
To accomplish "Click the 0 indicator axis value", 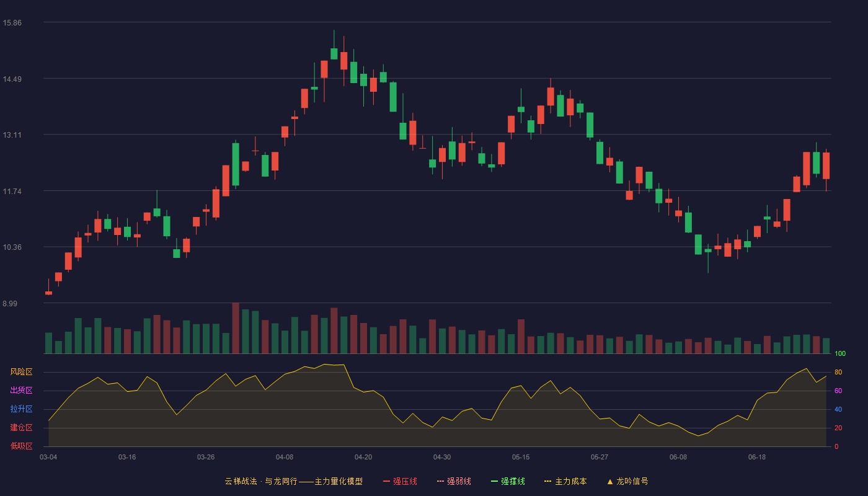I will [836, 446].
